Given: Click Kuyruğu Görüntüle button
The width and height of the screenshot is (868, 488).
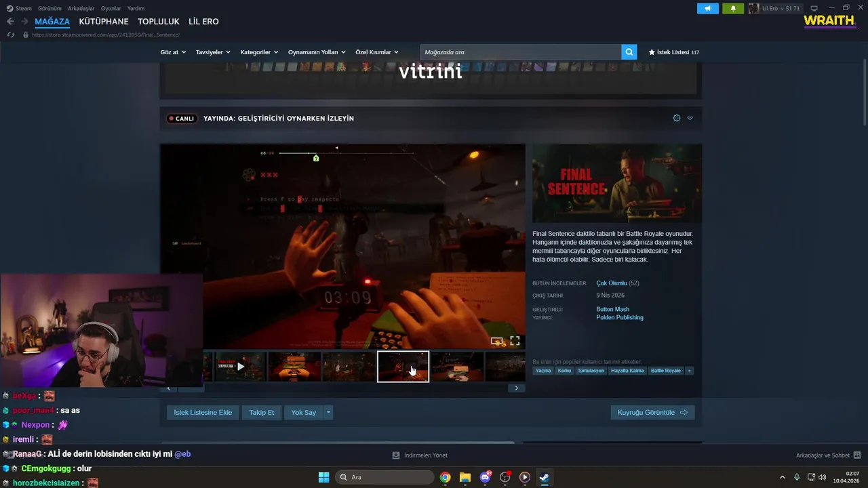Looking at the screenshot, I should (652, 412).
